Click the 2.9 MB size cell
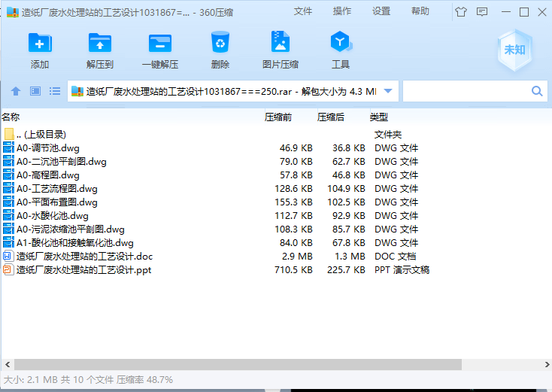The height and width of the screenshot is (392, 552). click(297, 256)
